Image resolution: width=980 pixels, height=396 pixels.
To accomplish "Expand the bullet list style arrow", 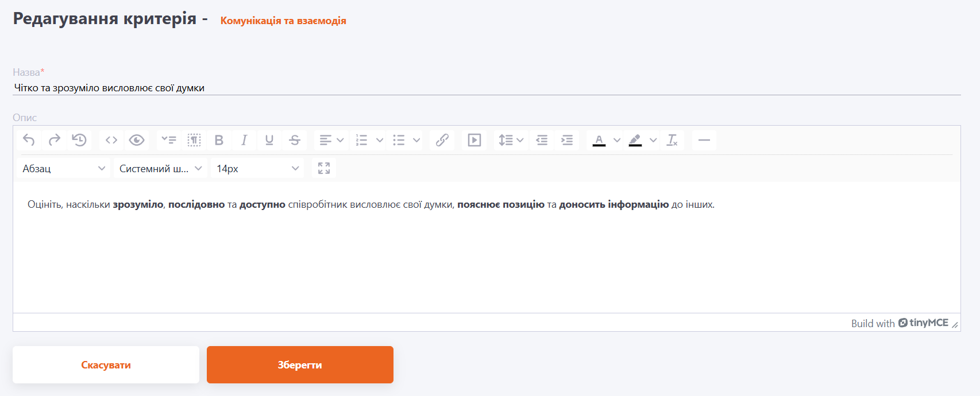I will coord(416,140).
